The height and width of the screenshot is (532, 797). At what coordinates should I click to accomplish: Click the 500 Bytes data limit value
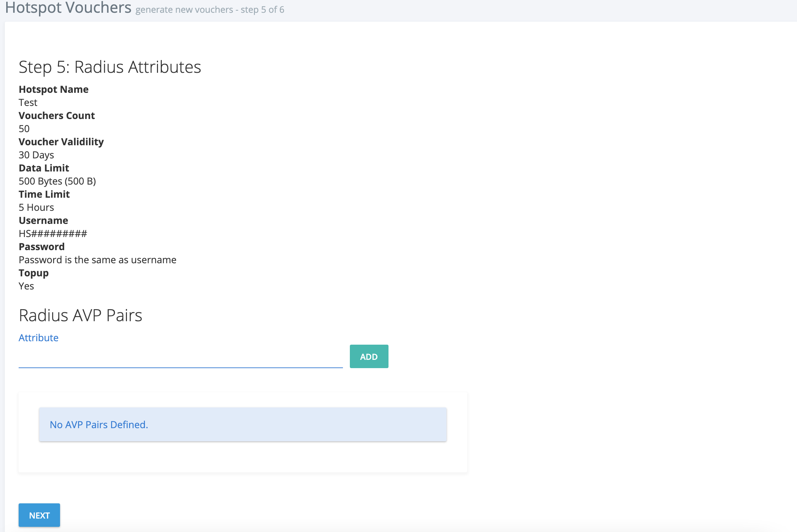tap(57, 181)
